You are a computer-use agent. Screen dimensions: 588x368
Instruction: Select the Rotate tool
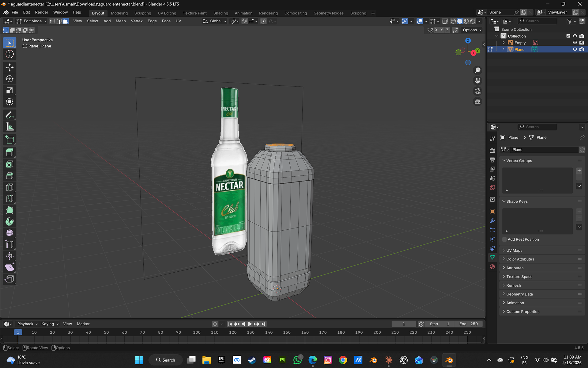[9, 79]
